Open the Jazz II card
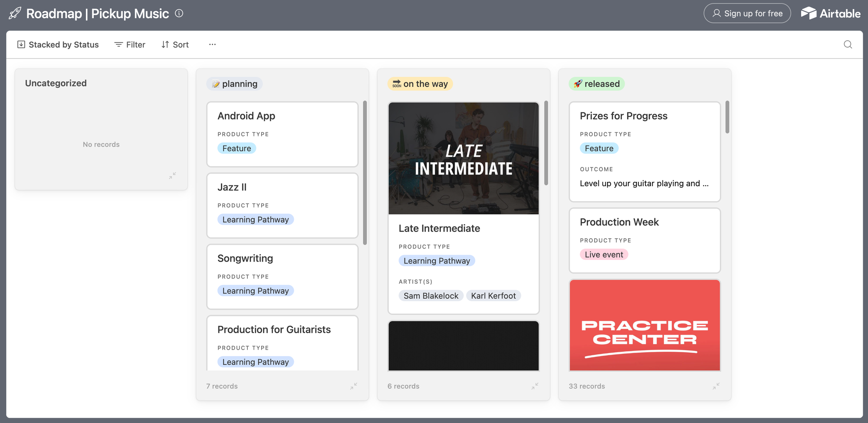The image size is (868, 423). click(283, 205)
